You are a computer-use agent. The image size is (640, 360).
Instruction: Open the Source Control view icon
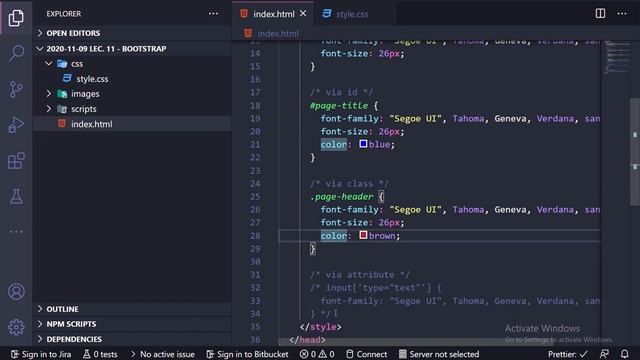pos(16,89)
